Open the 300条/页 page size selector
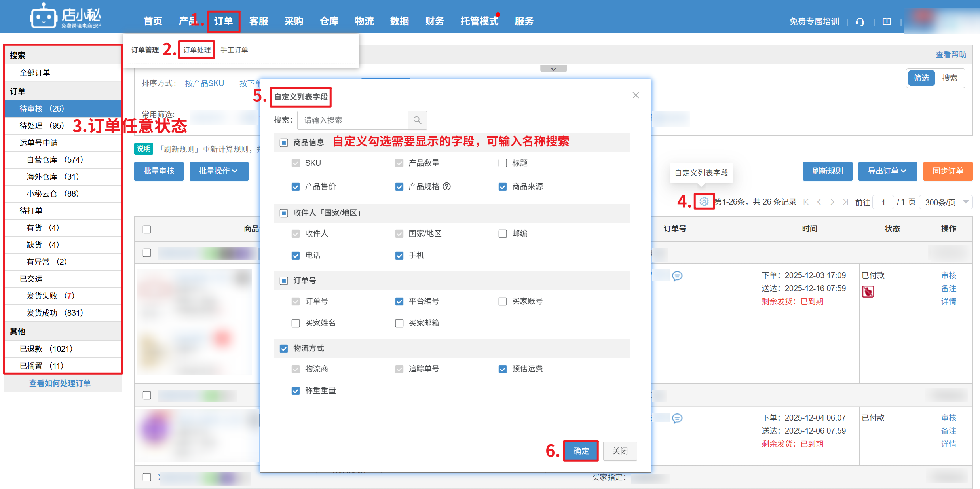This screenshot has height=489, width=980. point(945,202)
